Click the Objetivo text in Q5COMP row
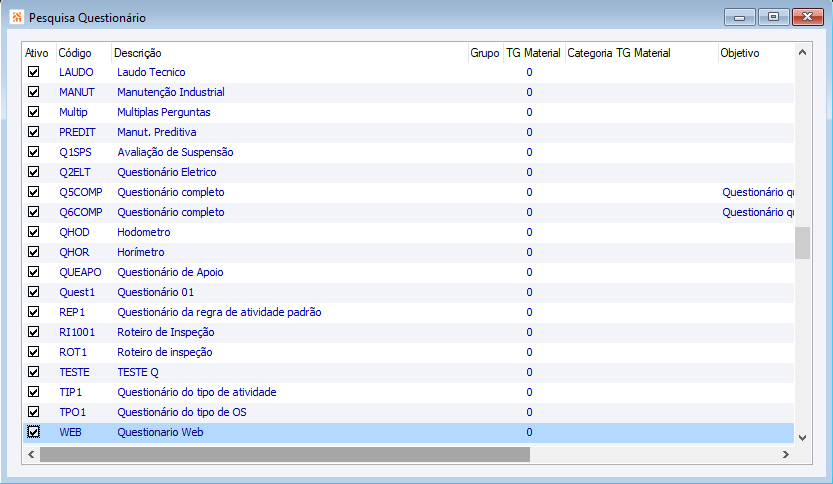 [758, 192]
